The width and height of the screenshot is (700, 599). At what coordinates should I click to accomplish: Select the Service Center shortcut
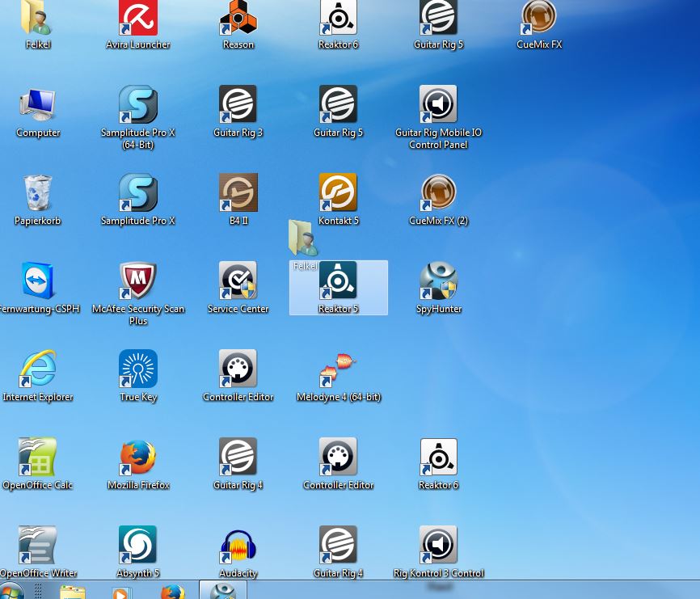pos(238,281)
